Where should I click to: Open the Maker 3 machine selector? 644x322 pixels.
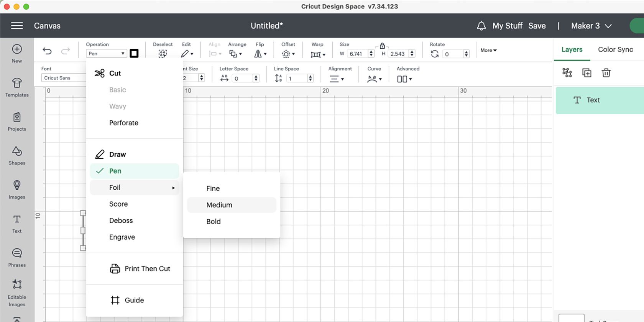tap(591, 26)
